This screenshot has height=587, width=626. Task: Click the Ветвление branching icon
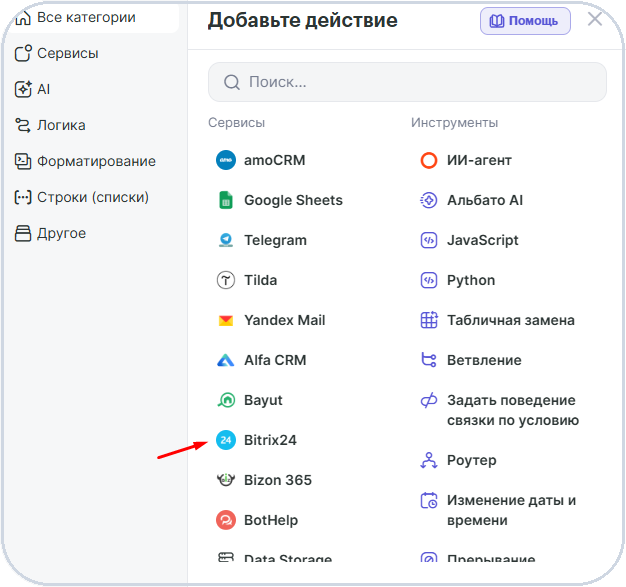click(429, 360)
